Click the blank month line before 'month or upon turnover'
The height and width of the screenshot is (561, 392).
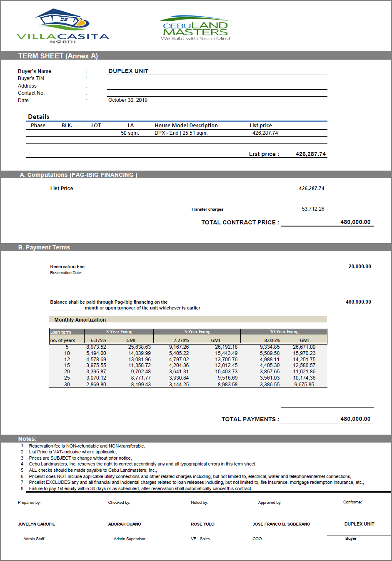coord(67,308)
